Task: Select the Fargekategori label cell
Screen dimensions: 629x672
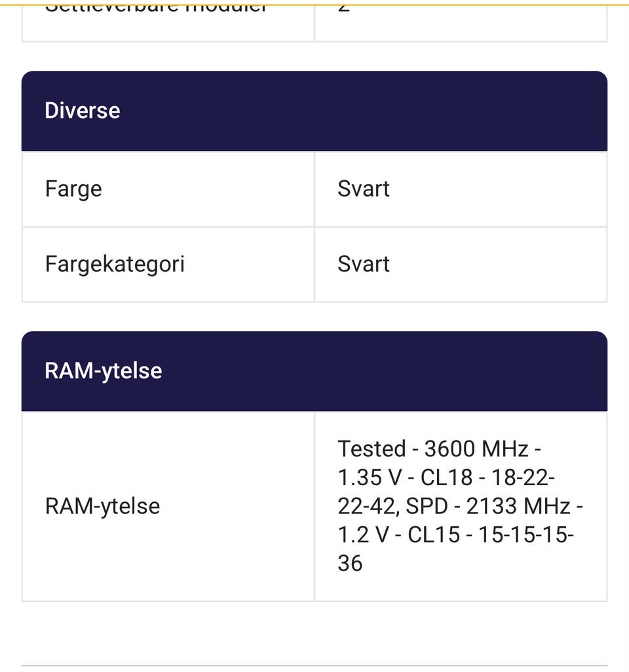Action: click(x=115, y=264)
